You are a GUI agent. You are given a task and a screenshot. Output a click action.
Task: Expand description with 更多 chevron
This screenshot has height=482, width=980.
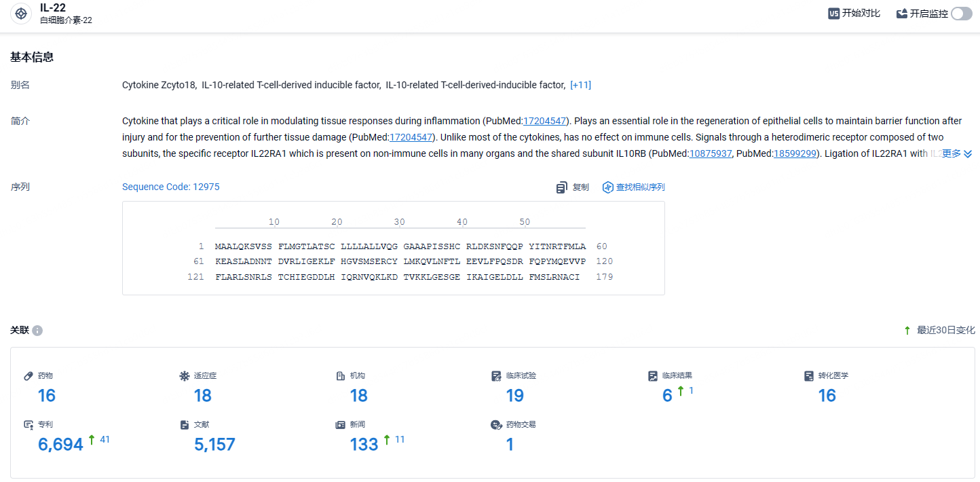coord(958,153)
